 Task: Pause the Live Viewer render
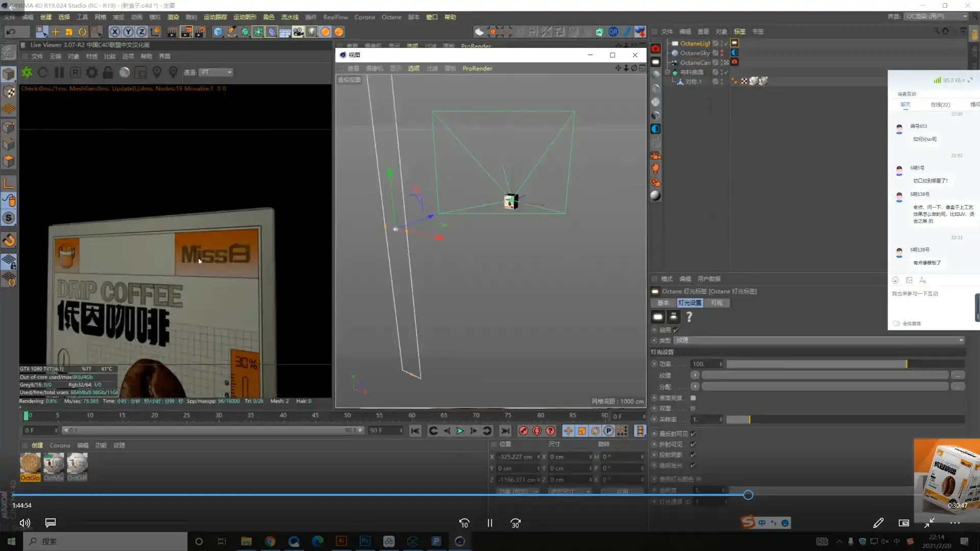coord(59,72)
